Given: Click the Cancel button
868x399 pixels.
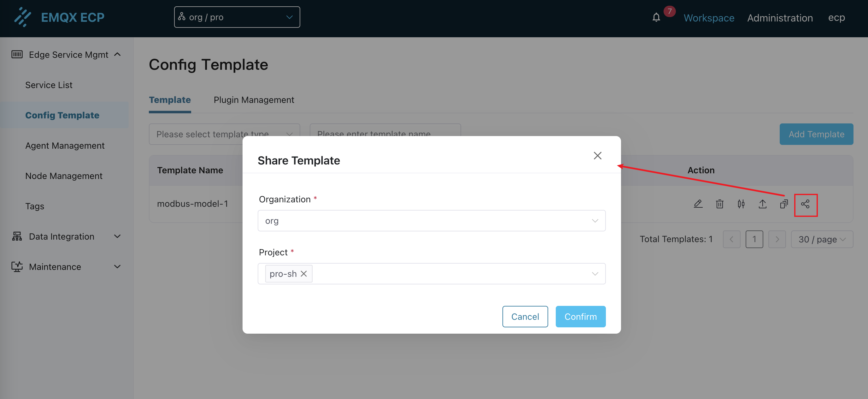Looking at the screenshot, I should click(525, 316).
